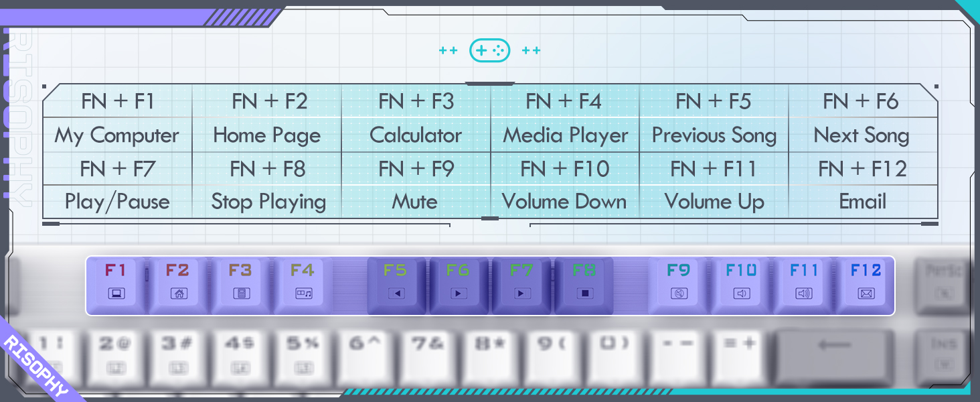980x402 pixels.
Task: Click the "Media Player" table cell
Action: pos(565,135)
